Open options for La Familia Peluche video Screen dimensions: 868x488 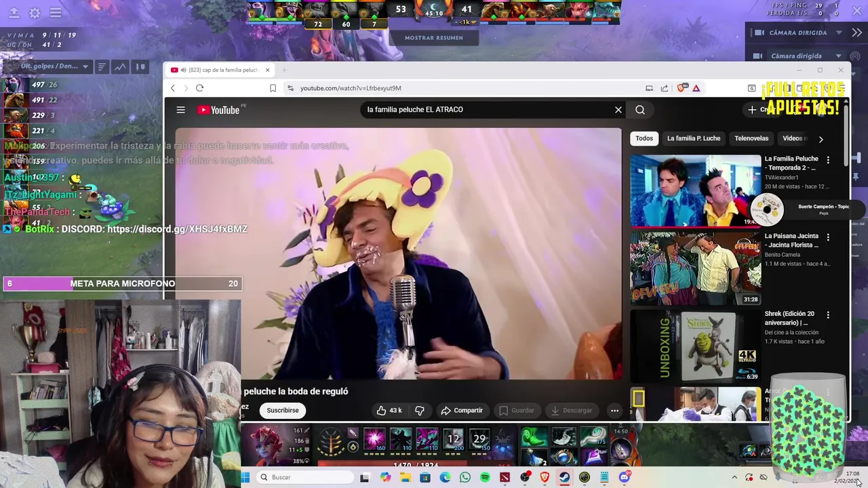828,161
